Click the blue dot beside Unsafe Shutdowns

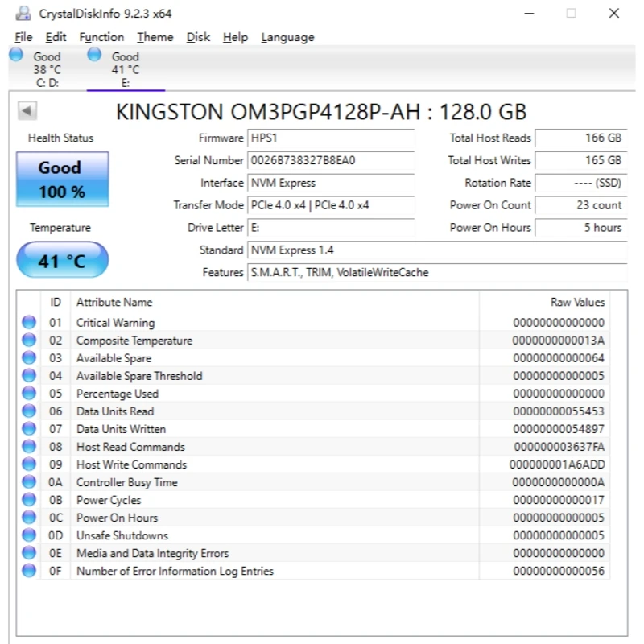coord(29,535)
